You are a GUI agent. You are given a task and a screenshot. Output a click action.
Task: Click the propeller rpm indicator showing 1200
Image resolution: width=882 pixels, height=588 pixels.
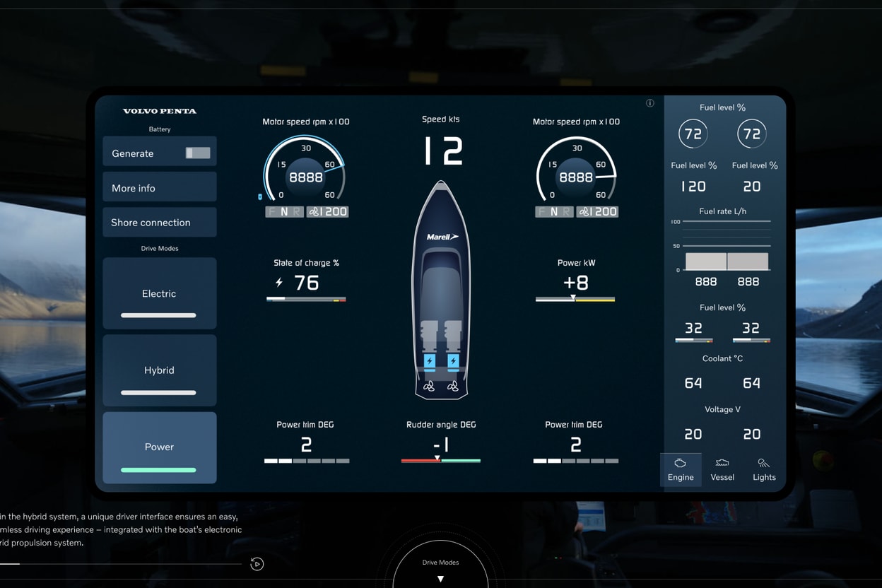(327, 211)
